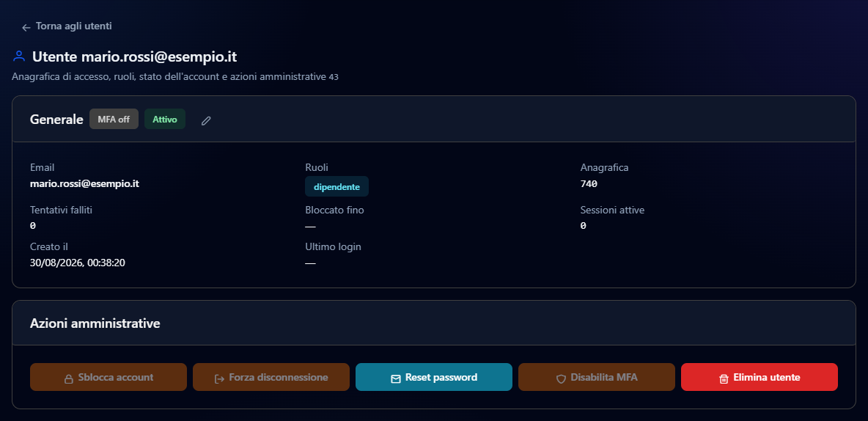The image size is (868, 421).
Task: Click the envelope icon in Reset password
Action: point(396,379)
